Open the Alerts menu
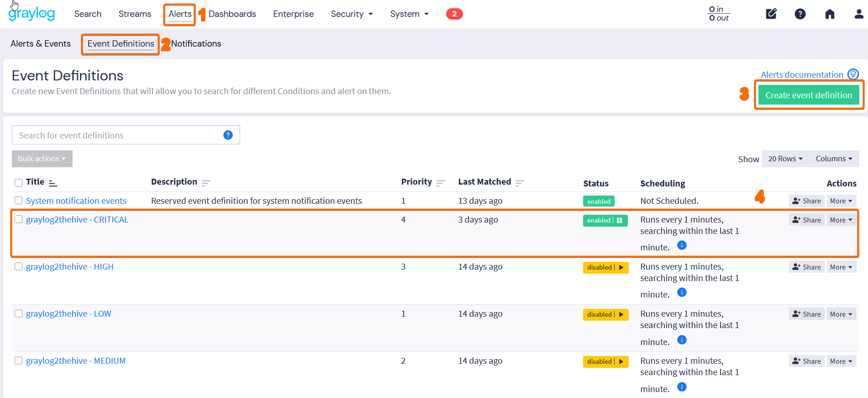Image resolution: width=868 pixels, height=398 pixels. click(180, 14)
